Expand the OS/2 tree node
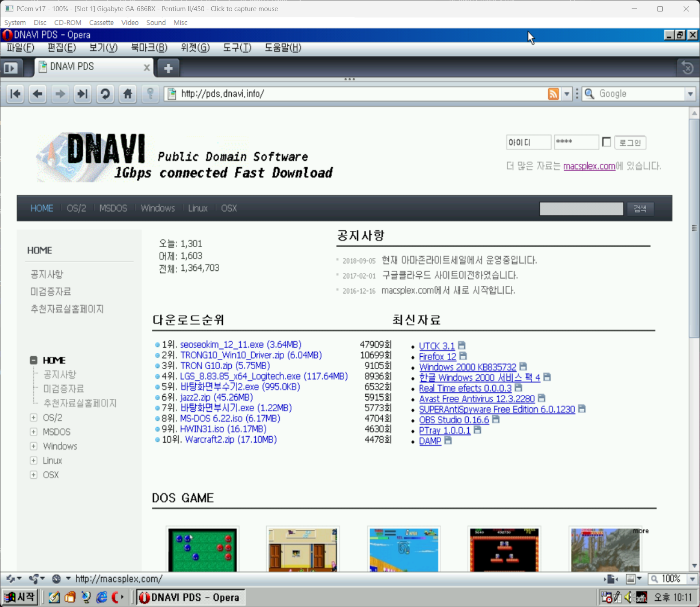This screenshot has height=607, width=700. click(x=34, y=418)
